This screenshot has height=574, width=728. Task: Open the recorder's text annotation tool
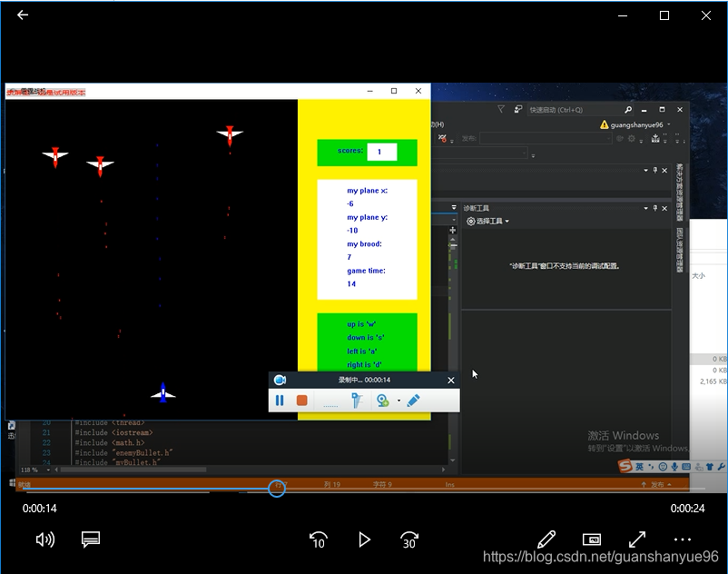click(x=356, y=401)
